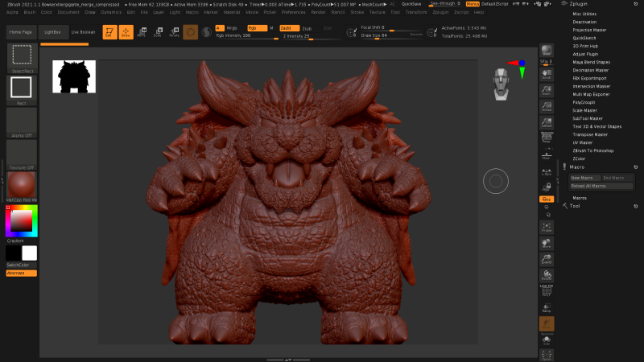Screen dimensions: 644x362
Task: Open the Texture menu
Action: pos(373,13)
